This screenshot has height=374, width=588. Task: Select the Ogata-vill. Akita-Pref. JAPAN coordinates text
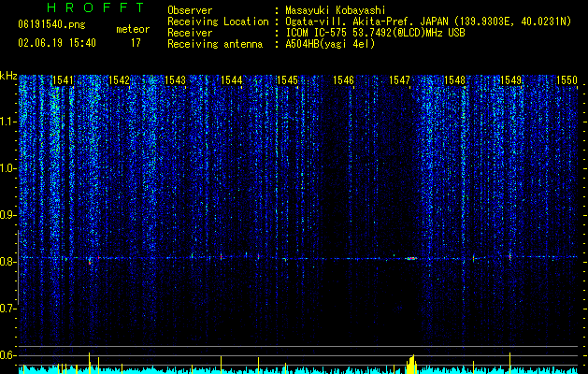428,22
